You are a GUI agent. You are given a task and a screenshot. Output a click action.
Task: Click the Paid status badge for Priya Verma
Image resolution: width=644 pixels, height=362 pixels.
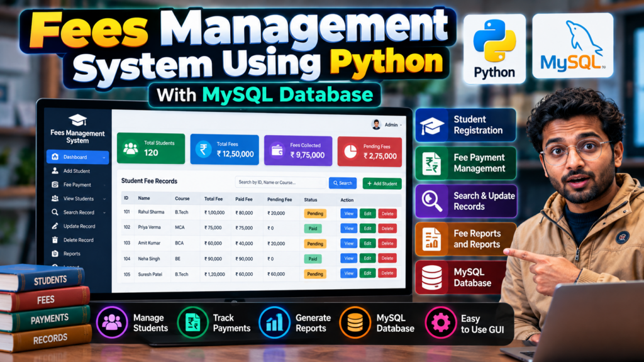pyautogui.click(x=313, y=228)
